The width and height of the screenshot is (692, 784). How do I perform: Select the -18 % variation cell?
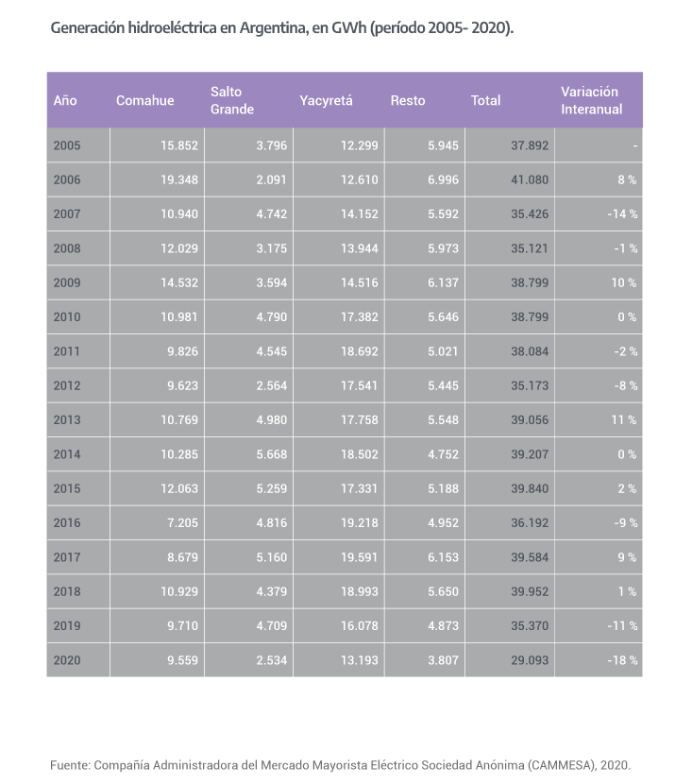pyautogui.click(x=622, y=660)
